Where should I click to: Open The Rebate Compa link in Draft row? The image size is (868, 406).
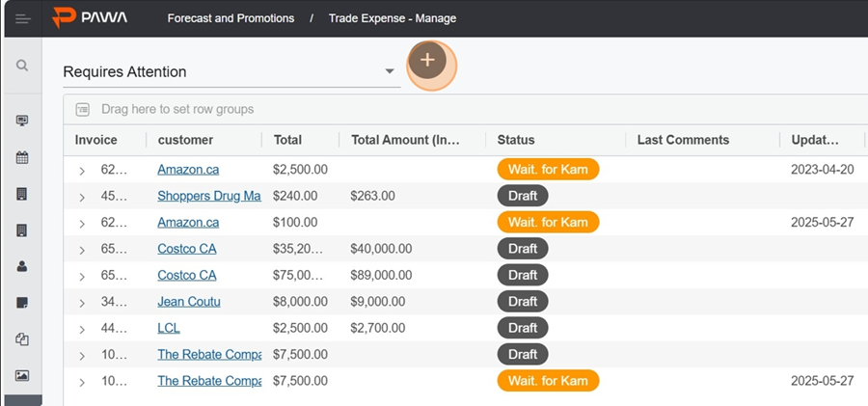point(209,355)
